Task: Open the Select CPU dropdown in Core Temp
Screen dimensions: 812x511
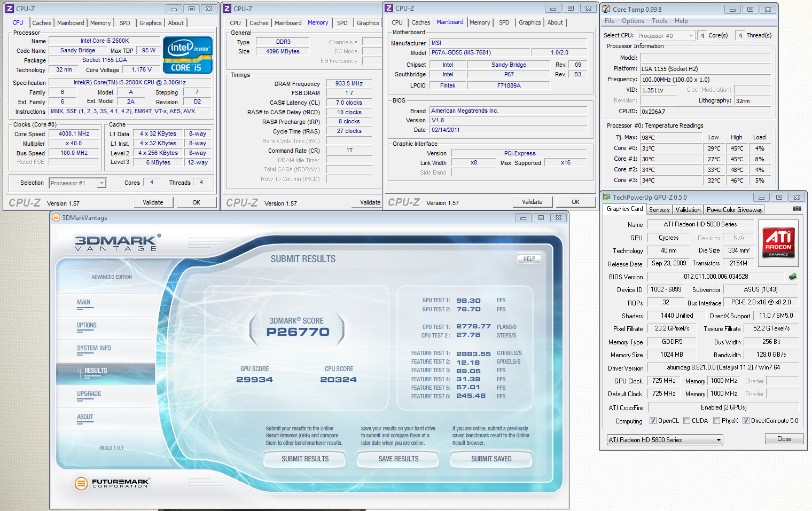Action: [x=666, y=36]
